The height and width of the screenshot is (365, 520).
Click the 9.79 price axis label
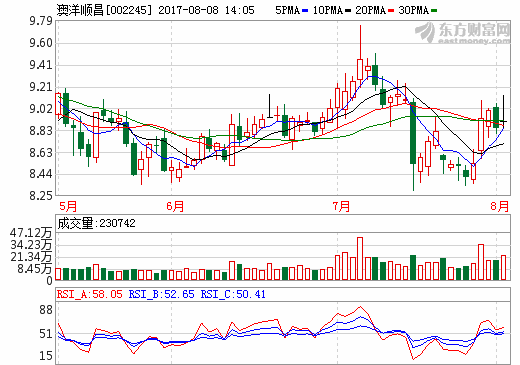click(x=41, y=21)
